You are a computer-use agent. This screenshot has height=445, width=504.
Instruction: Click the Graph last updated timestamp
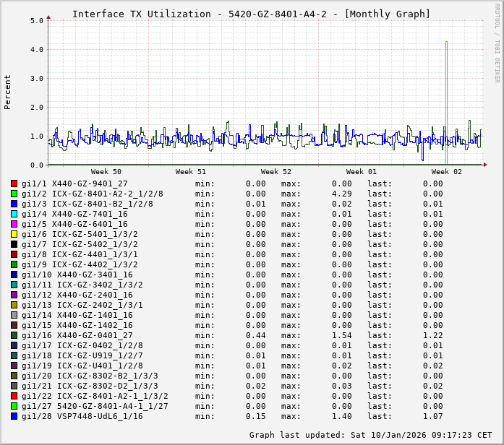tap(371, 435)
